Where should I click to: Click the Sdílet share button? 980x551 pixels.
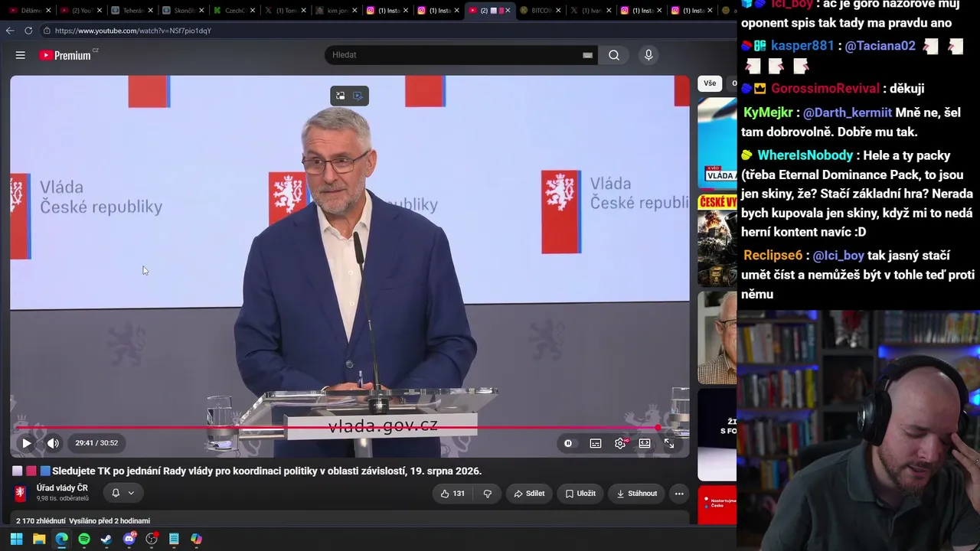pyautogui.click(x=529, y=494)
